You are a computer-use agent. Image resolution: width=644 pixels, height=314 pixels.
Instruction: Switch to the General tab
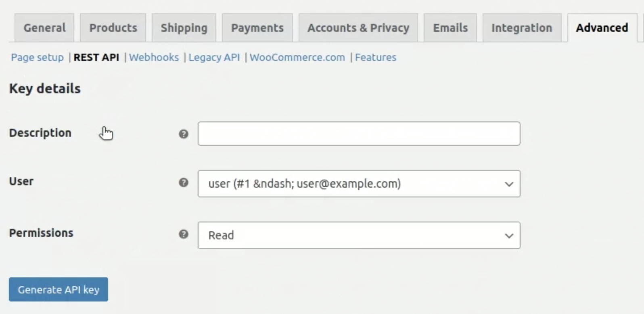[44, 28]
